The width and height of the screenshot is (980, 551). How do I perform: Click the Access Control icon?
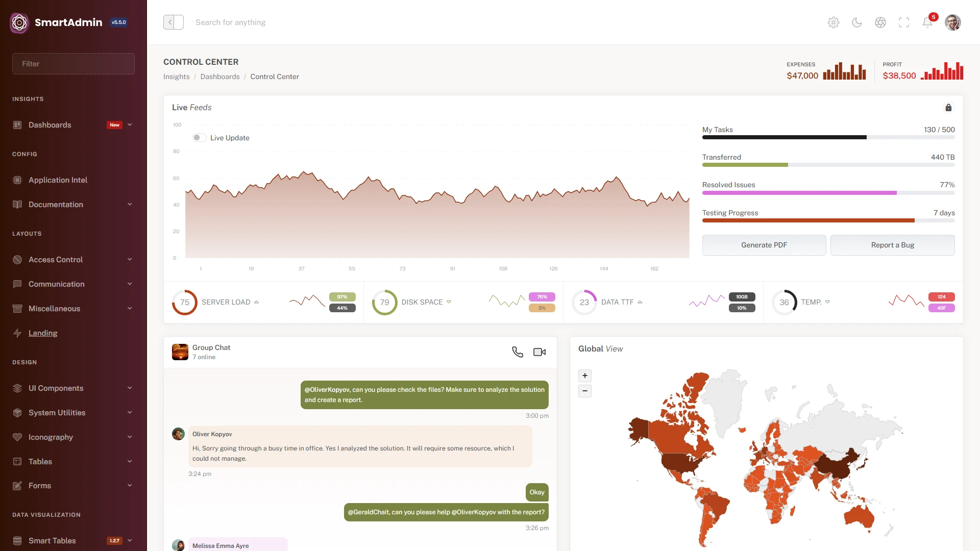[17, 260]
